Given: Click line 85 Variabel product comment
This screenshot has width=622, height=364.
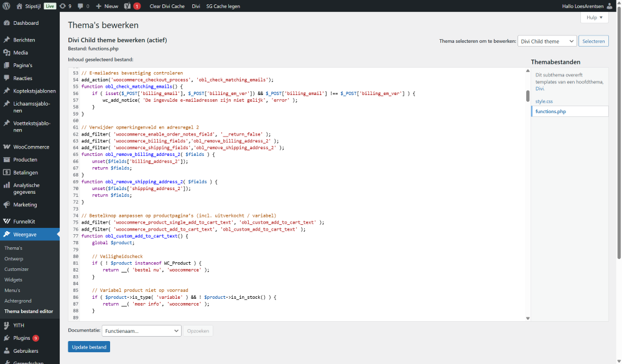Looking at the screenshot, I should [x=140, y=290].
